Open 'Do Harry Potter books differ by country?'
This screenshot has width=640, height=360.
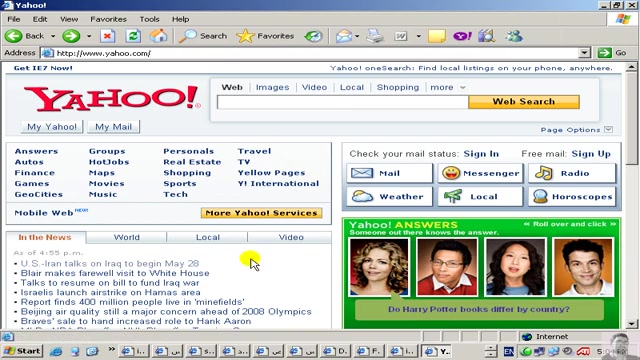coord(478,309)
